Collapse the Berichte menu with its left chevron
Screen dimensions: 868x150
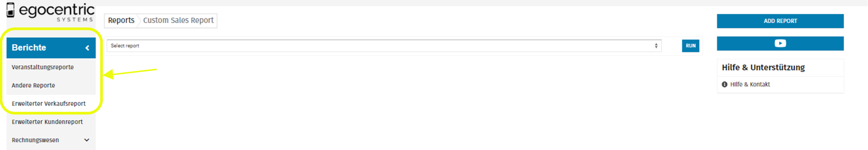(87, 48)
